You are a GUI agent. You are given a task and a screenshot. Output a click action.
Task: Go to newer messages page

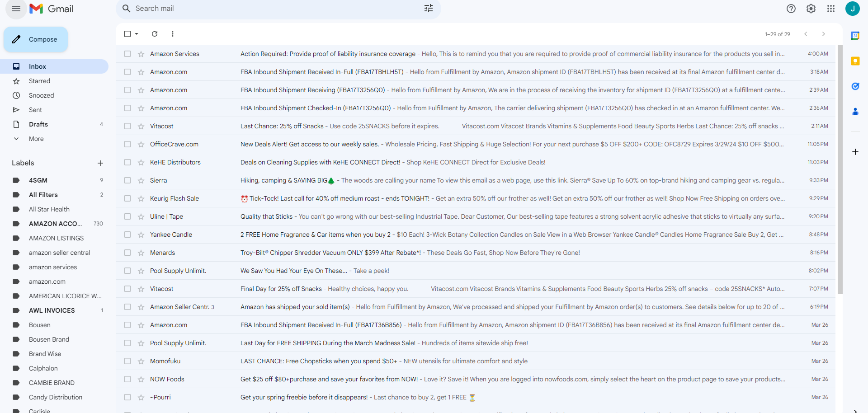pyautogui.click(x=806, y=34)
